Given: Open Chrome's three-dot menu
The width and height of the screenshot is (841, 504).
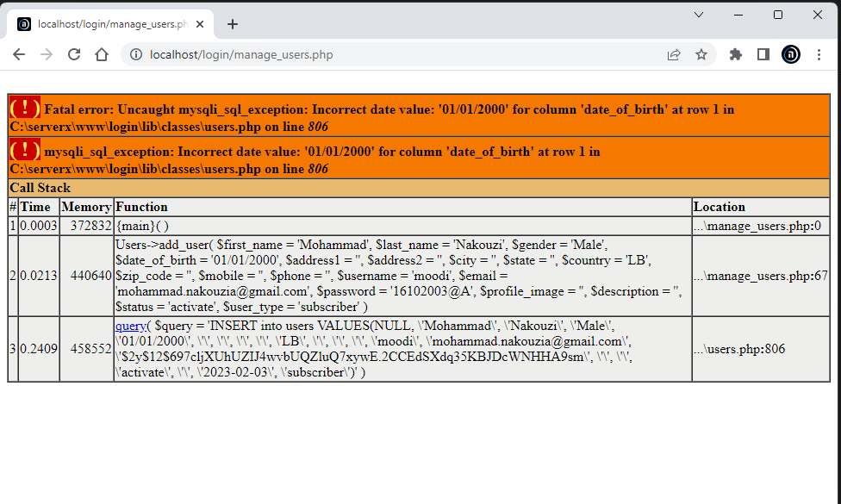Looking at the screenshot, I should tap(819, 54).
